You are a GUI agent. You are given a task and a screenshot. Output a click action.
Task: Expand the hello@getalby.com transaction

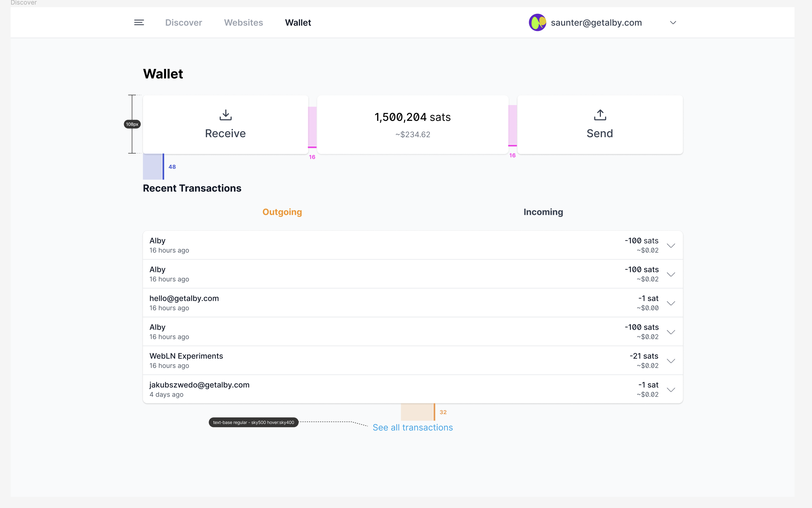point(671,303)
